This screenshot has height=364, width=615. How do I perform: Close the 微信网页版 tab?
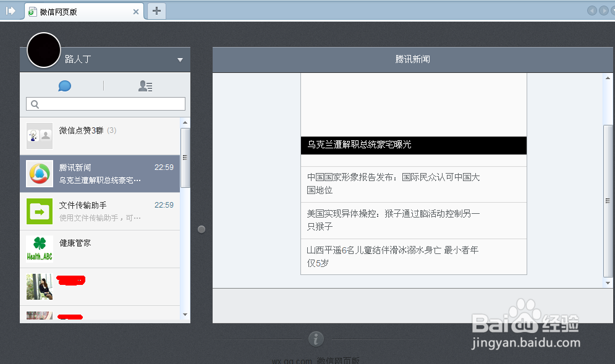136,12
